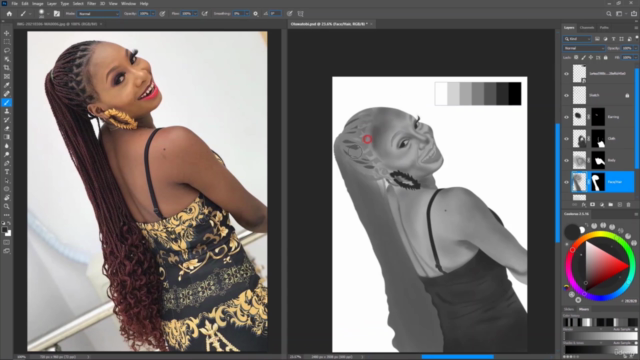Create new group with folder icon

(x=611, y=204)
